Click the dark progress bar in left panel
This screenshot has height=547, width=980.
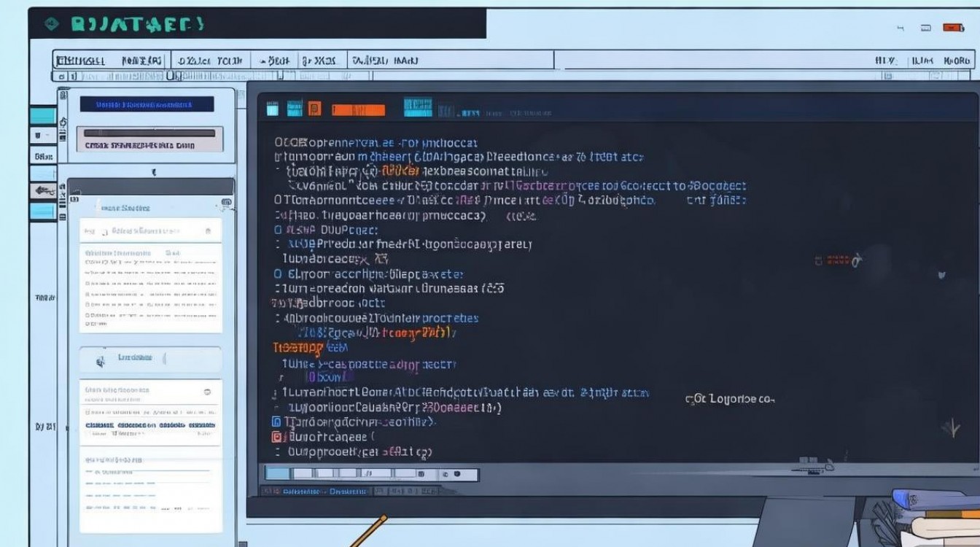click(x=149, y=133)
